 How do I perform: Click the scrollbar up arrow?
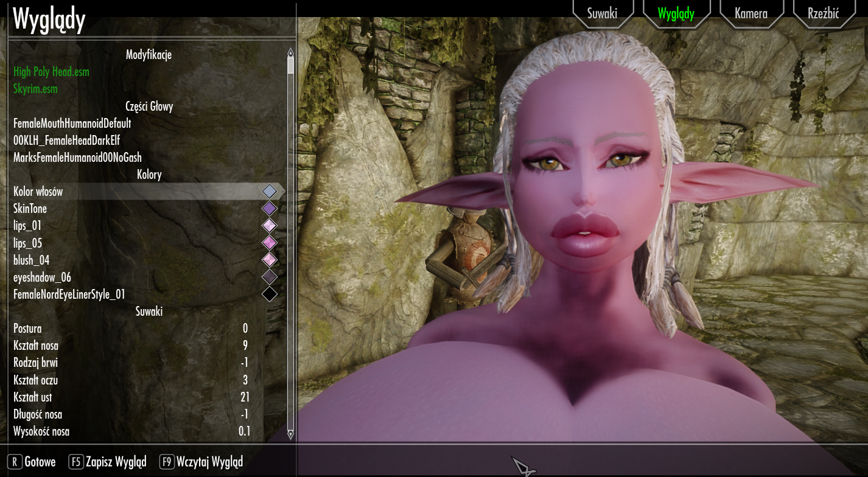(x=291, y=52)
